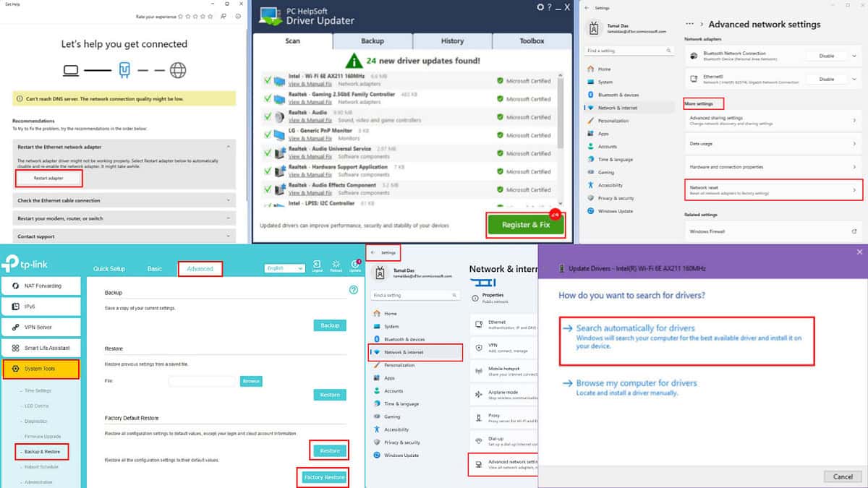
Task: Rate experience with the fifth star
Action: tap(210, 16)
